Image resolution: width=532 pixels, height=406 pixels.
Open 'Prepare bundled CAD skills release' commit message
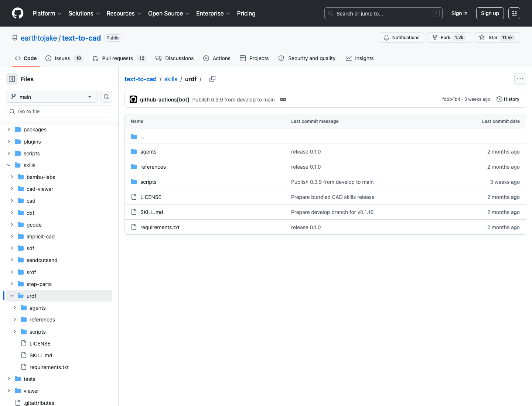(332, 197)
